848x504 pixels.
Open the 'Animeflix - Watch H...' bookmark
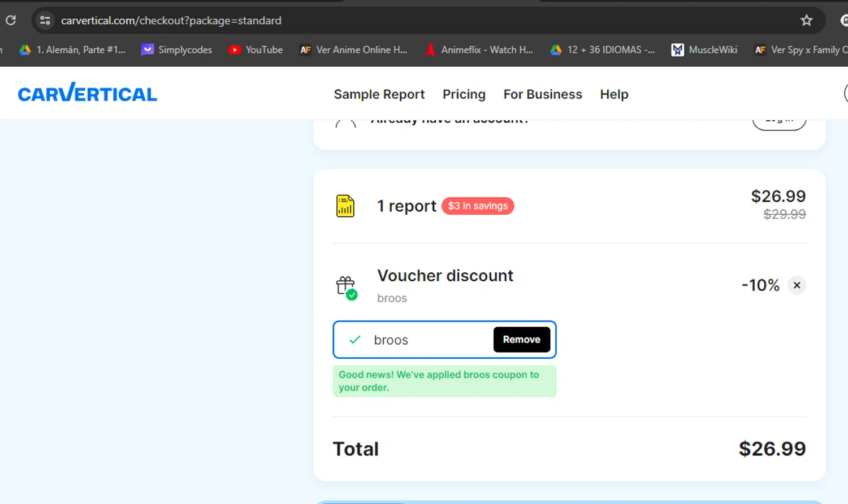(479, 50)
